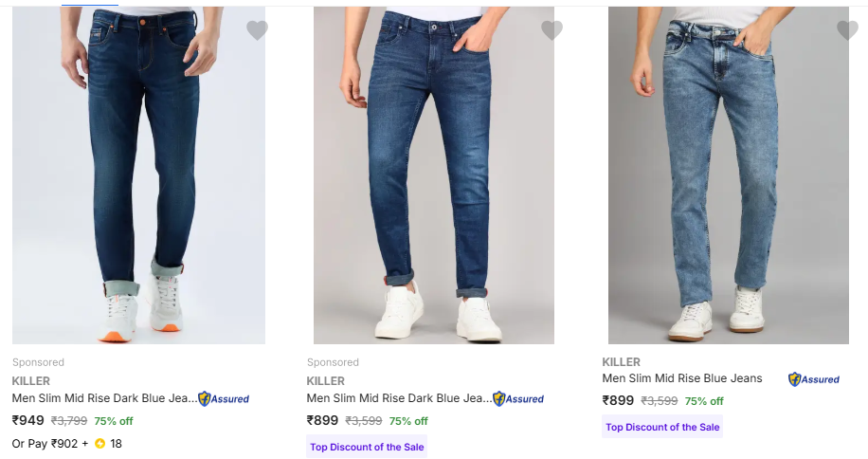Image resolution: width=868 pixels, height=459 pixels.
Task: Click the KILLER brand name above the ₹949 jeans
Action: 31,381
